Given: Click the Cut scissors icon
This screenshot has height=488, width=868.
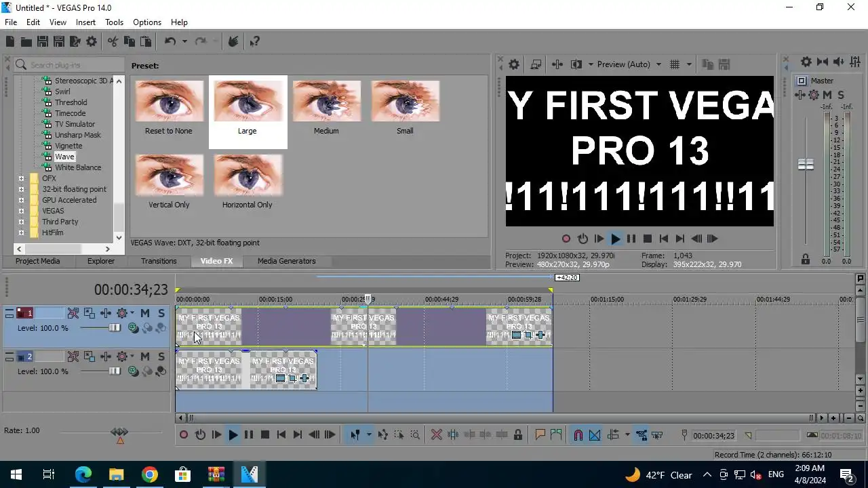Looking at the screenshot, I should 113,42.
